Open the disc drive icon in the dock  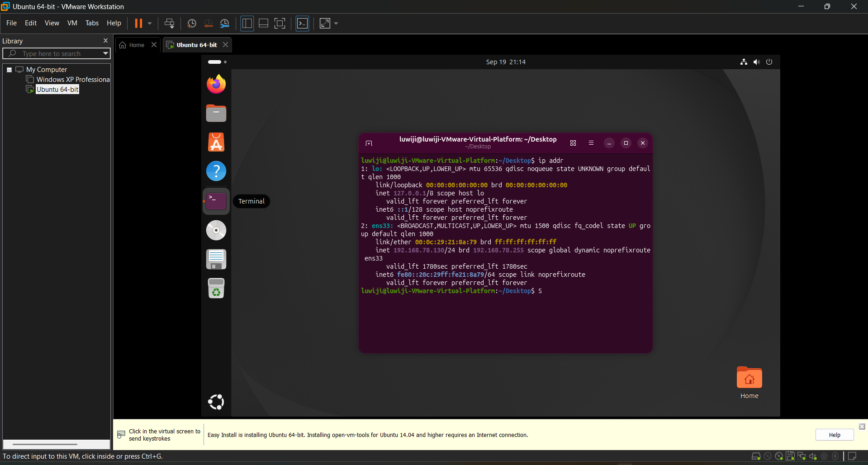click(x=216, y=230)
